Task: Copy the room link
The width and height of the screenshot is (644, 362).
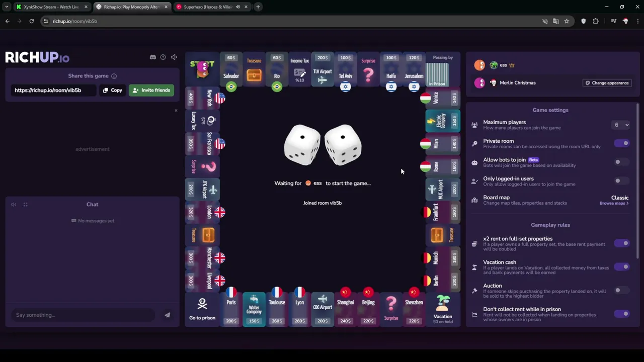Action: (x=113, y=90)
